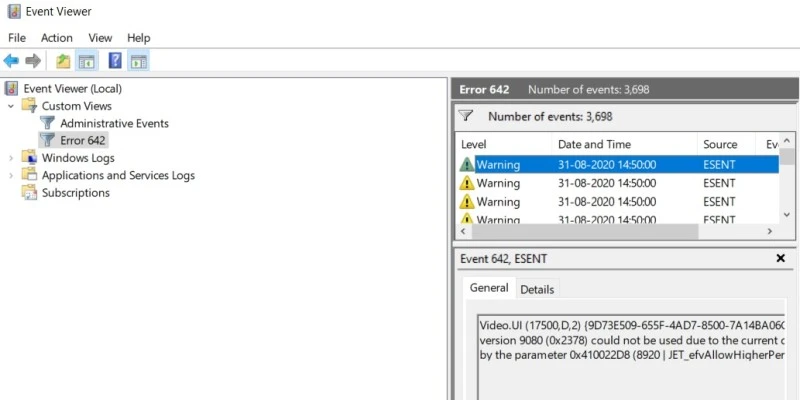Click the filter funnel icon above the event list

466,116
